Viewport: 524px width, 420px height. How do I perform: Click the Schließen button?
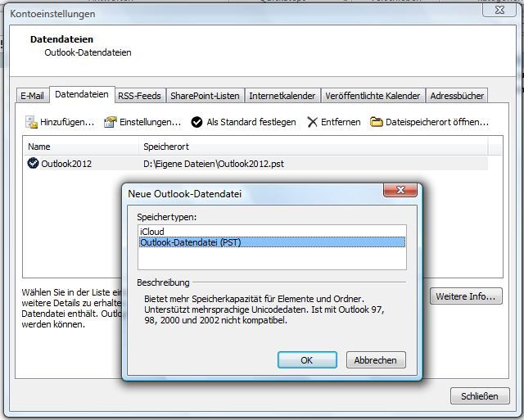[480, 396]
